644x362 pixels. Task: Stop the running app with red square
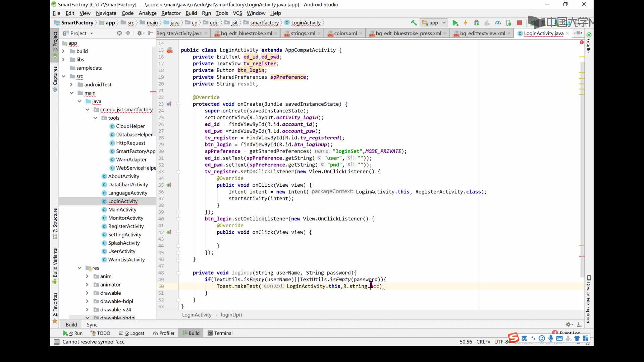click(520, 23)
